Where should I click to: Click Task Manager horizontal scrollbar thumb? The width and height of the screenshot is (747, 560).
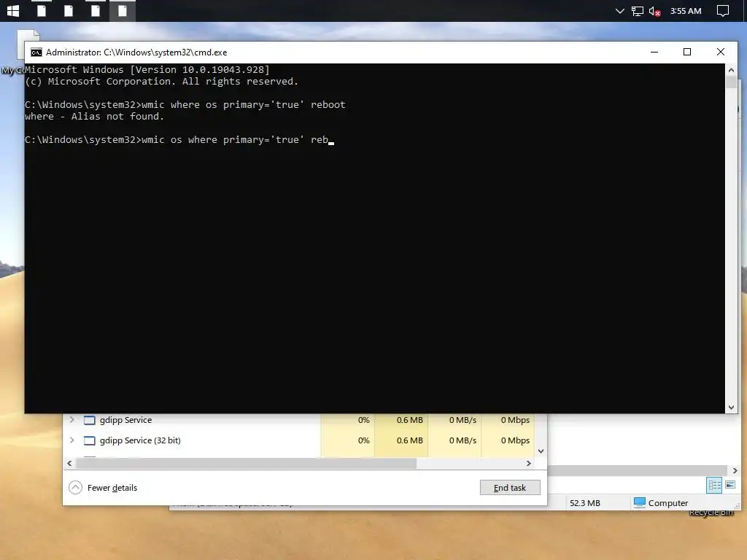246,463
